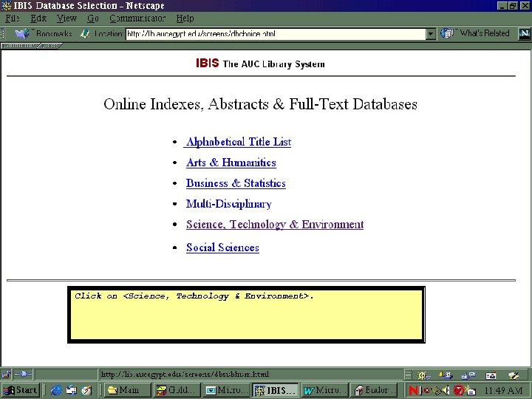The height and width of the screenshot is (399, 532).
Task: Expand the second collapsed toolbar tab
Action: [50, 46]
